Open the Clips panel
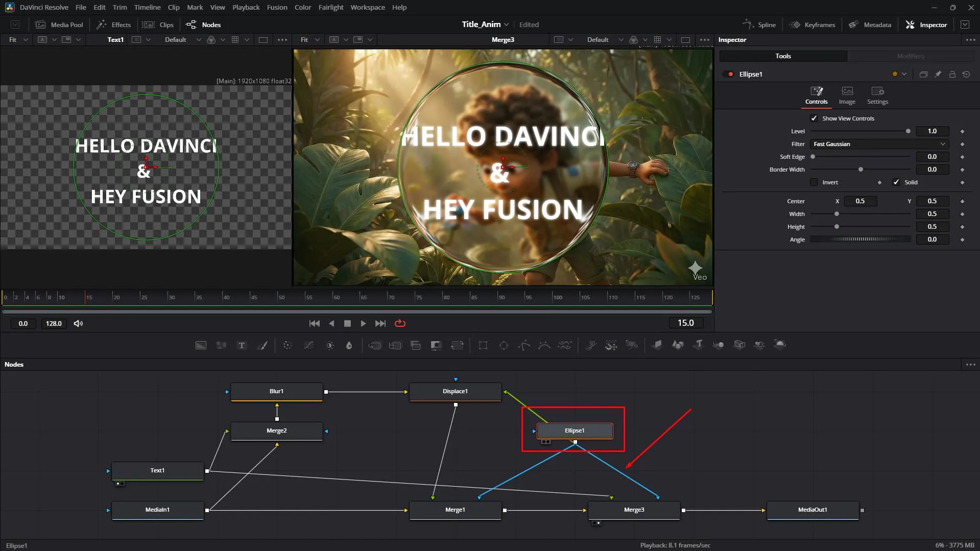The width and height of the screenshot is (980, 551). point(158,25)
